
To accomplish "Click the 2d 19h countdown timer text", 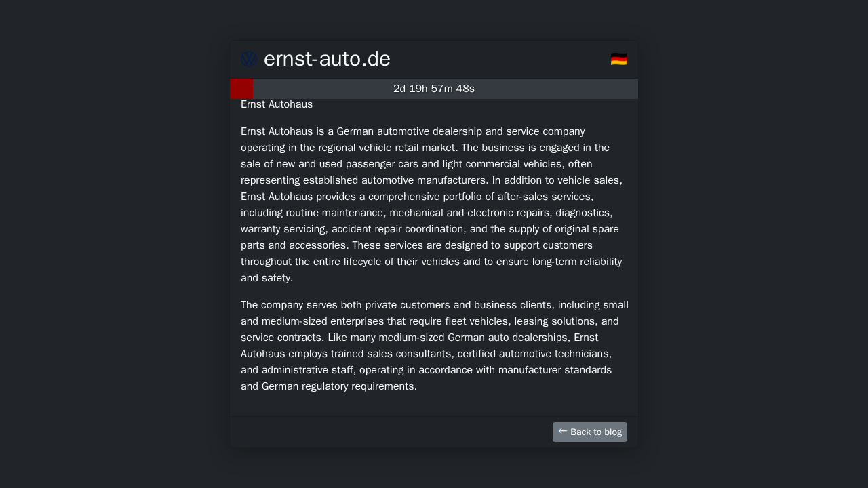I will click(x=434, y=89).
